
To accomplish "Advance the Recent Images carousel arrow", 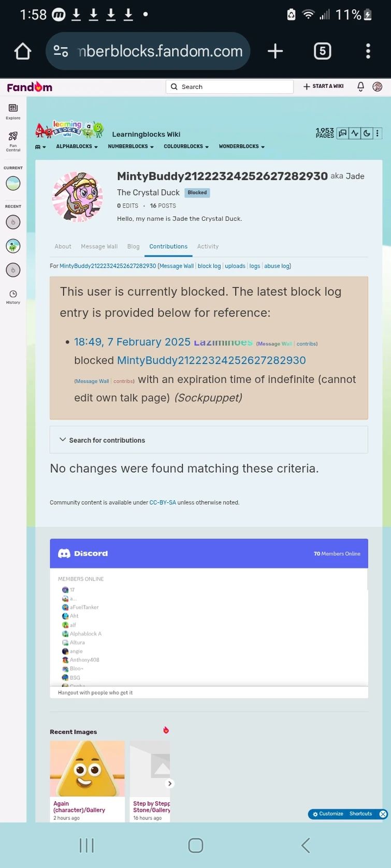I will pos(169,783).
